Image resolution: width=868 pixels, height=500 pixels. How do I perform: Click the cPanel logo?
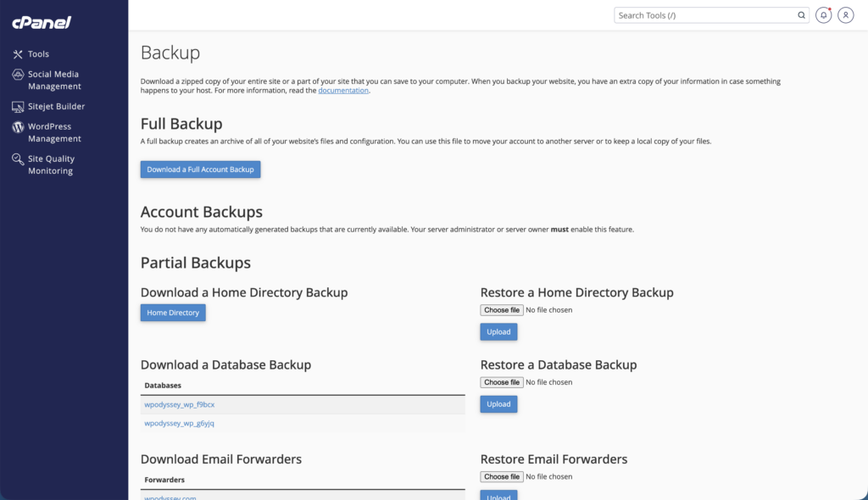click(x=42, y=23)
